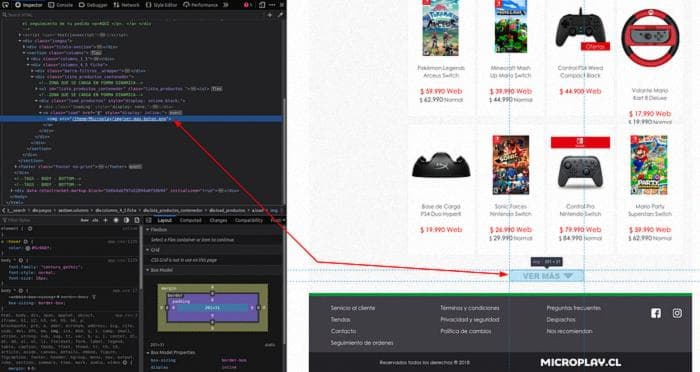Open the Computed tab
This screenshot has height=372, width=700.
click(191, 220)
